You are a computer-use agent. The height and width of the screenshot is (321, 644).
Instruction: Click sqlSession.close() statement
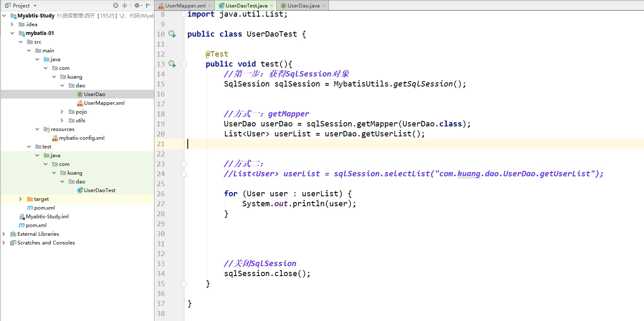[267, 274]
